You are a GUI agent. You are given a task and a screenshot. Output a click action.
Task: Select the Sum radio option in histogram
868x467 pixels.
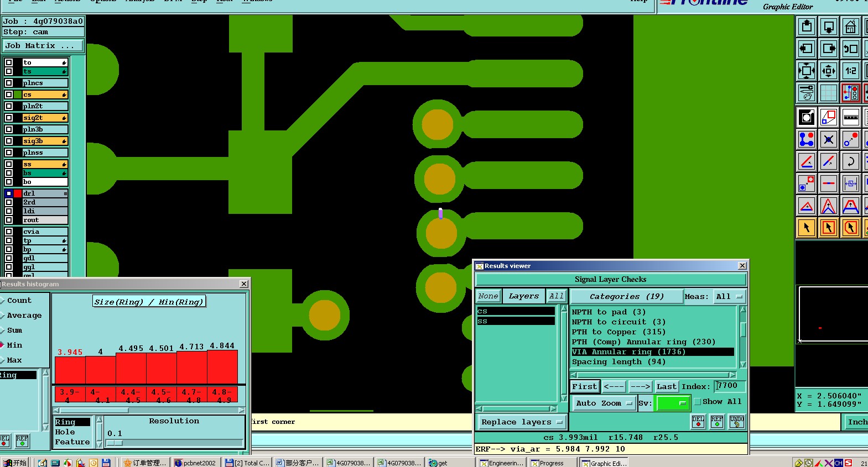point(3,330)
